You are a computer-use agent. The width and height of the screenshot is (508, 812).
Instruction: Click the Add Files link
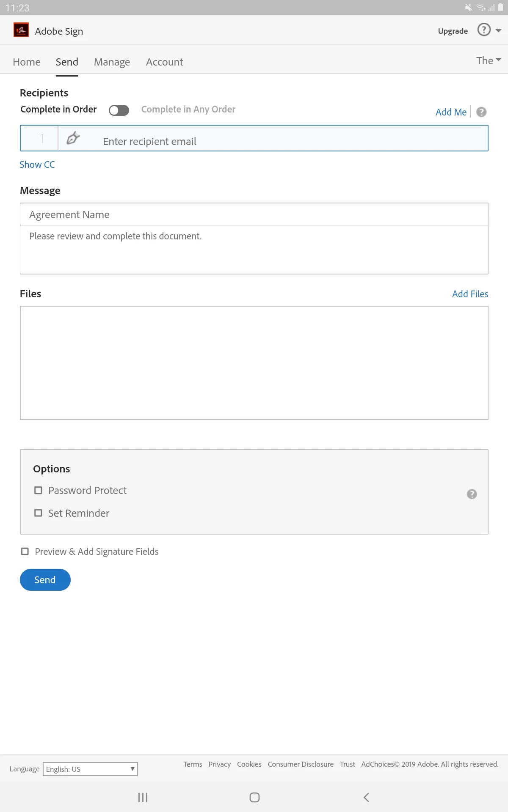[470, 294]
